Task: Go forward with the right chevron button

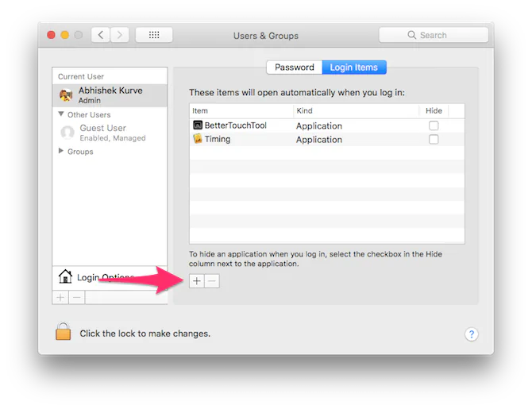Action: pos(119,35)
